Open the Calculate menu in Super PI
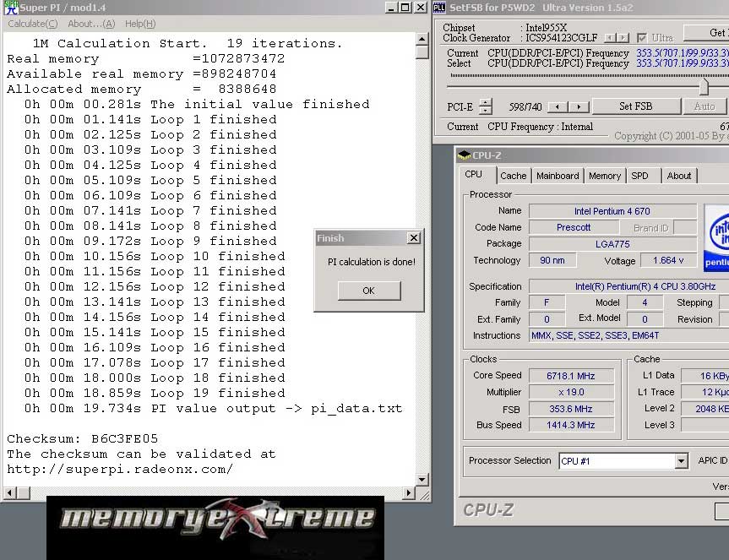This screenshot has height=560, width=729. coord(33,24)
